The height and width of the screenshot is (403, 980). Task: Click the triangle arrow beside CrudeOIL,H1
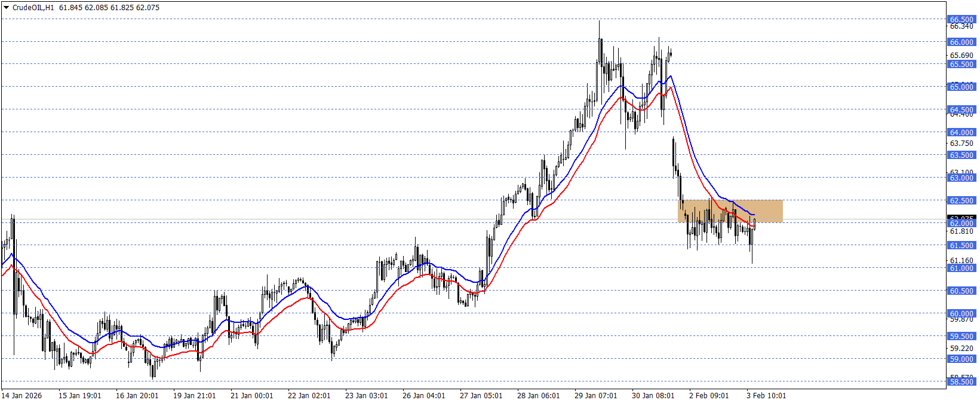pyautogui.click(x=7, y=8)
